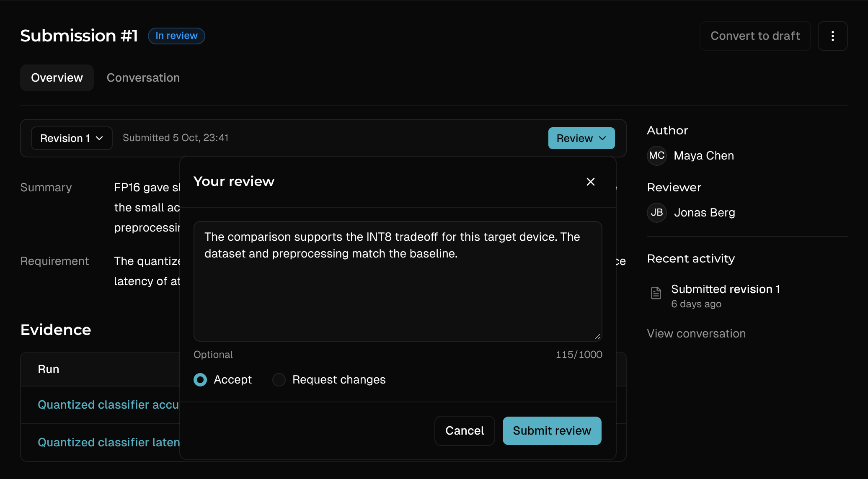This screenshot has width=868, height=479.
Task: Click the In review status badge
Action: (x=176, y=36)
